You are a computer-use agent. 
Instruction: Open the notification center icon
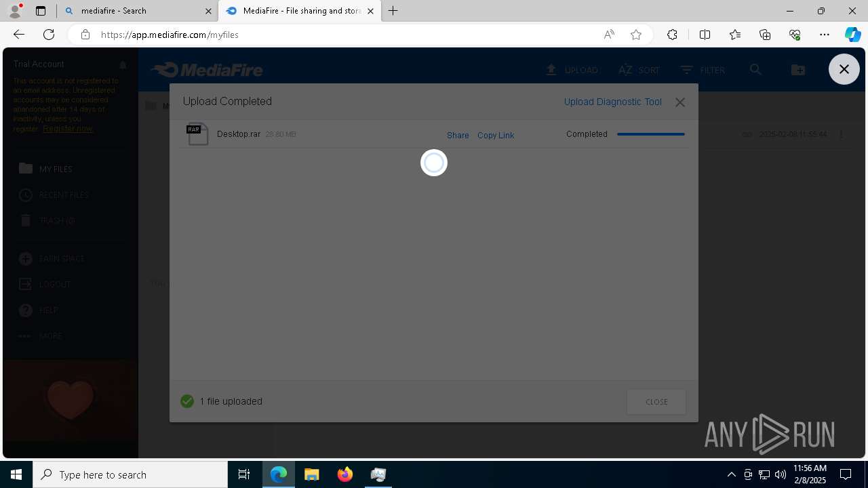point(846,474)
